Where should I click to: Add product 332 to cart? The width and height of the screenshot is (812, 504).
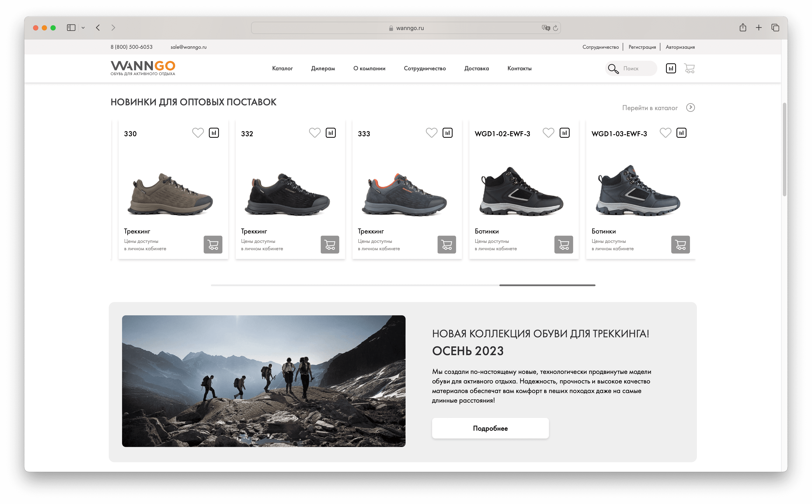point(330,245)
